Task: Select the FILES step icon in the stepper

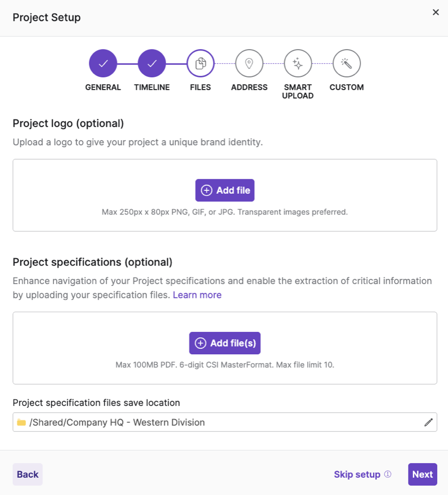Action: (200, 63)
